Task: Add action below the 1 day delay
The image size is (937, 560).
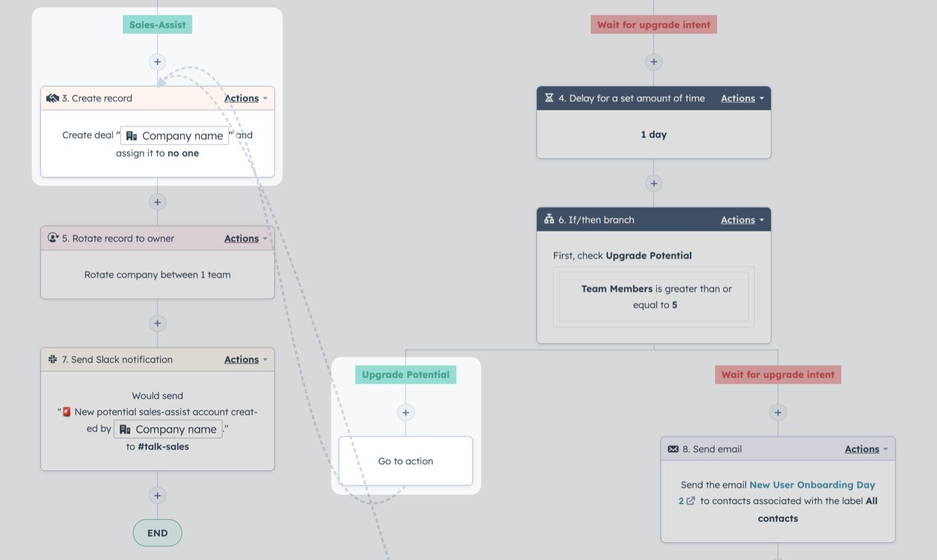Action: pyautogui.click(x=654, y=183)
